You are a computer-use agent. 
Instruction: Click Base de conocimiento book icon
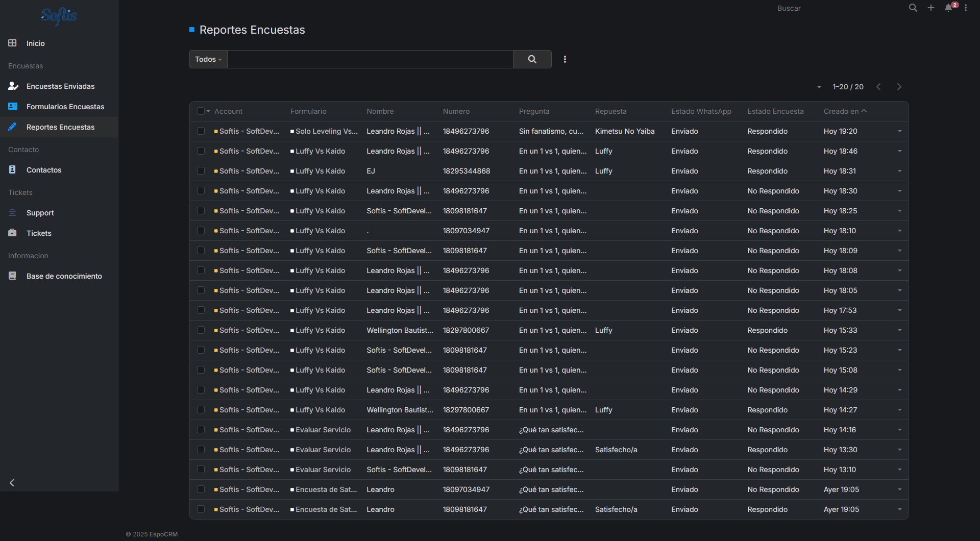pyautogui.click(x=12, y=276)
